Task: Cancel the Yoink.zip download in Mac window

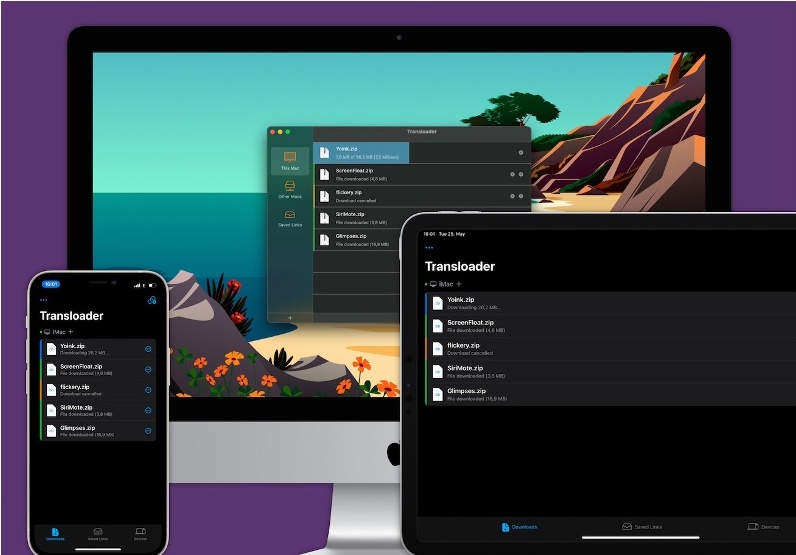Action: (x=521, y=152)
